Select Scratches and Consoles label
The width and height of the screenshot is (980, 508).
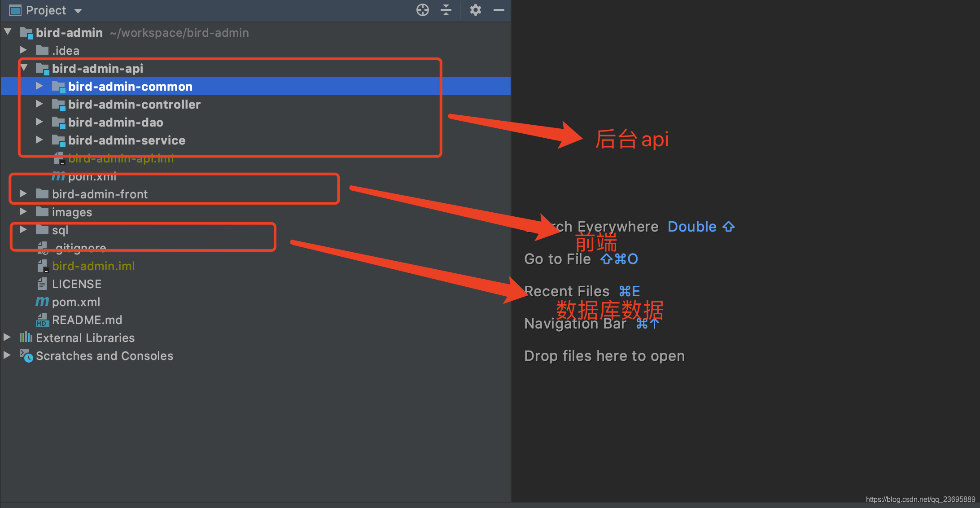click(x=105, y=355)
